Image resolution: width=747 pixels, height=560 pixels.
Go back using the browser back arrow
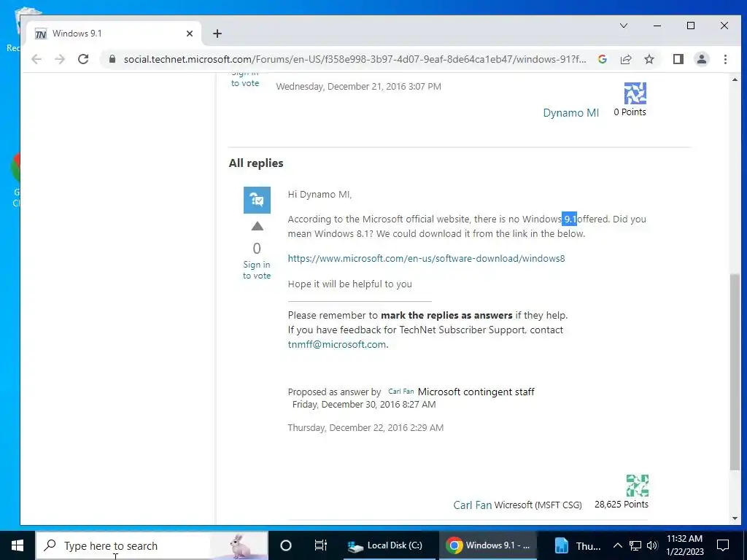coord(36,59)
